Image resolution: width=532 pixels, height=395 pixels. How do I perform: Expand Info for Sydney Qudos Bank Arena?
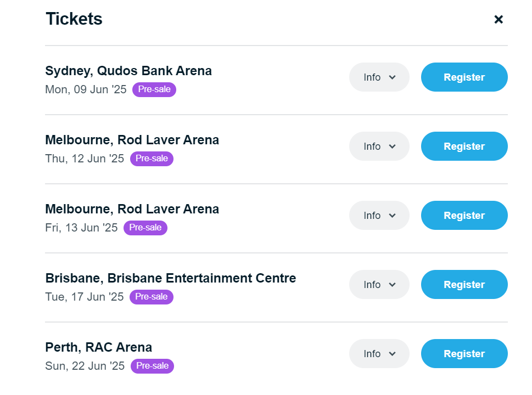tap(379, 77)
